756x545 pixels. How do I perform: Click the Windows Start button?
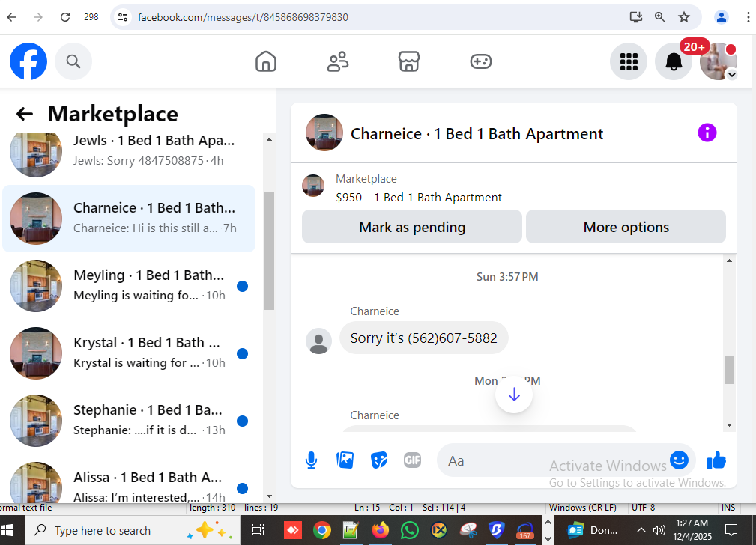[x=7, y=530]
